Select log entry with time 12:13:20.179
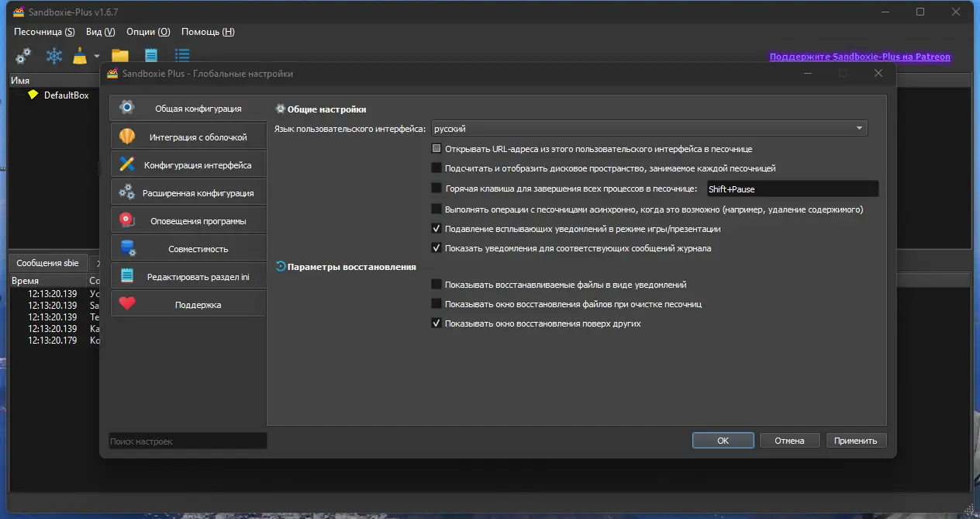This screenshot has height=519, width=980. point(53,341)
